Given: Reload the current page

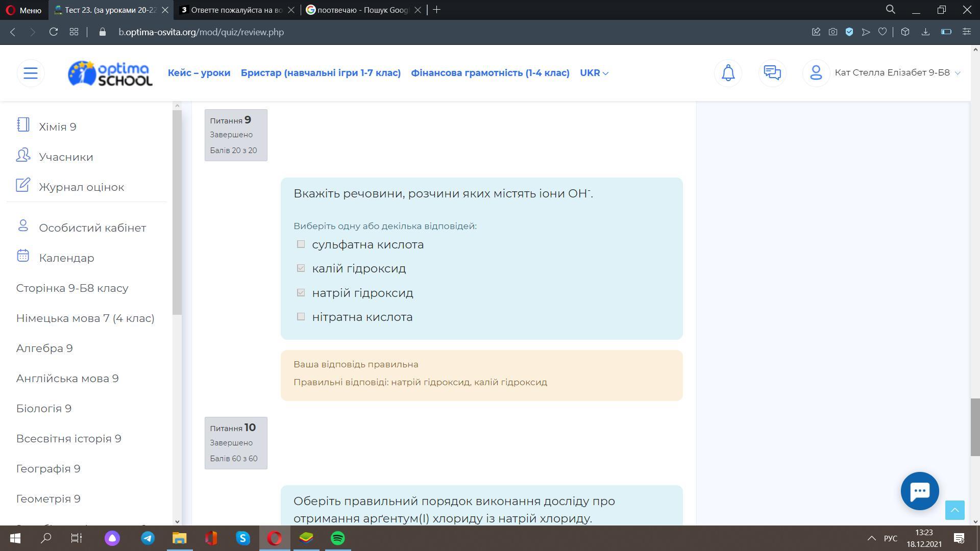Looking at the screenshot, I should (x=54, y=32).
